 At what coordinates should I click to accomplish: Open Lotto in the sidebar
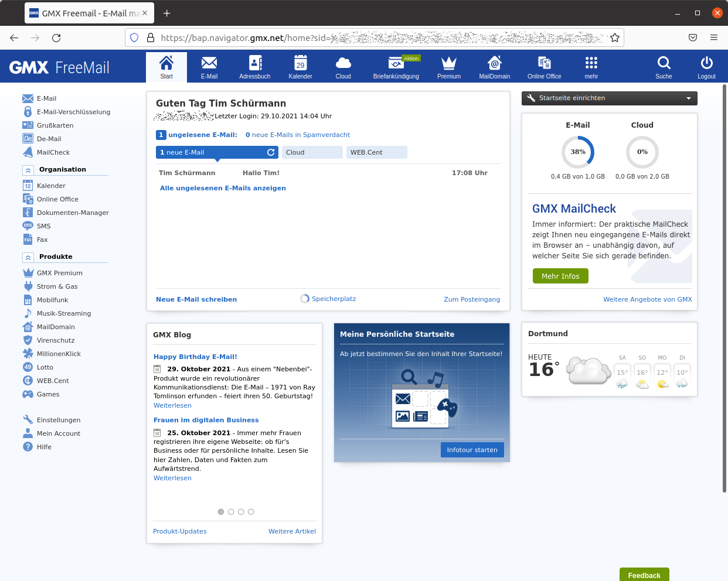click(x=38, y=367)
